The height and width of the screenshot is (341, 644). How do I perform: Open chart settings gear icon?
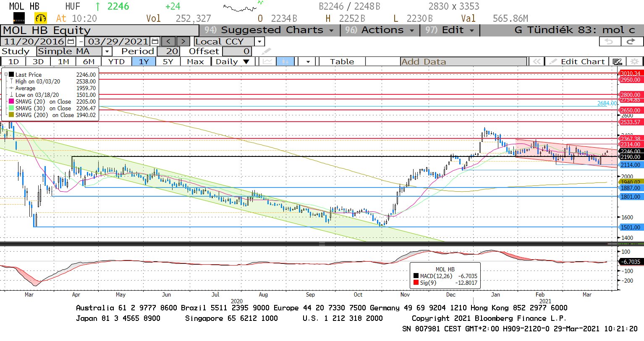click(x=635, y=62)
